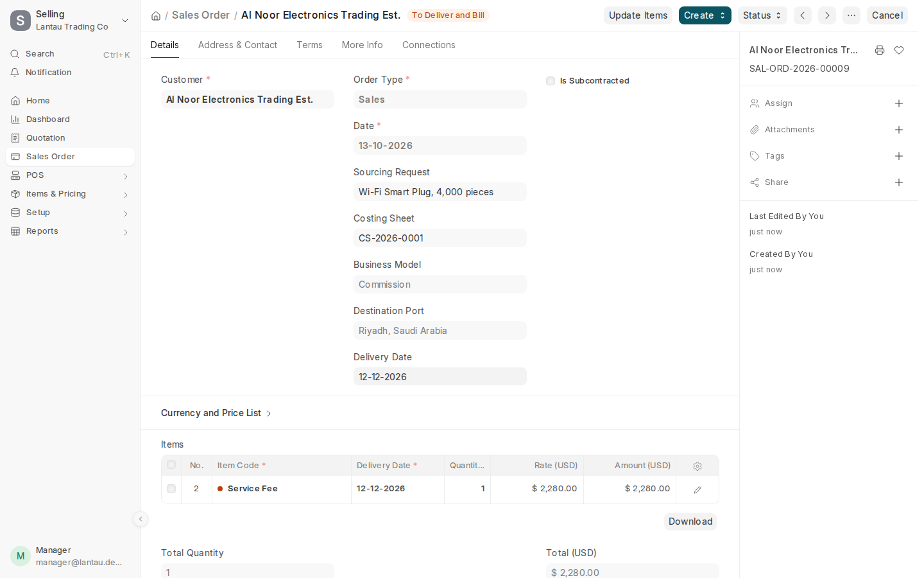Expand Currency and Price List section

(216, 413)
